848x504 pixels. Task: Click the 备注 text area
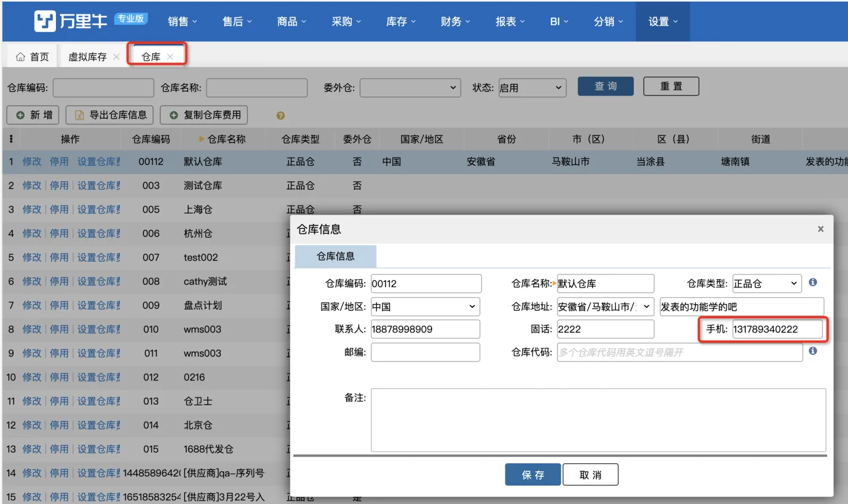pos(598,420)
